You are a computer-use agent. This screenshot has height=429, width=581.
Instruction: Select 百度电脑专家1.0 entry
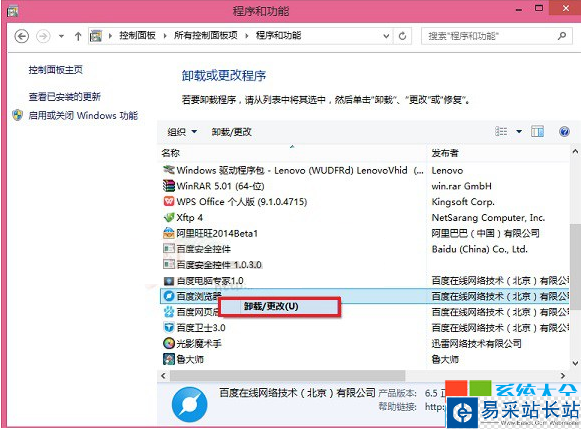[x=210, y=281]
